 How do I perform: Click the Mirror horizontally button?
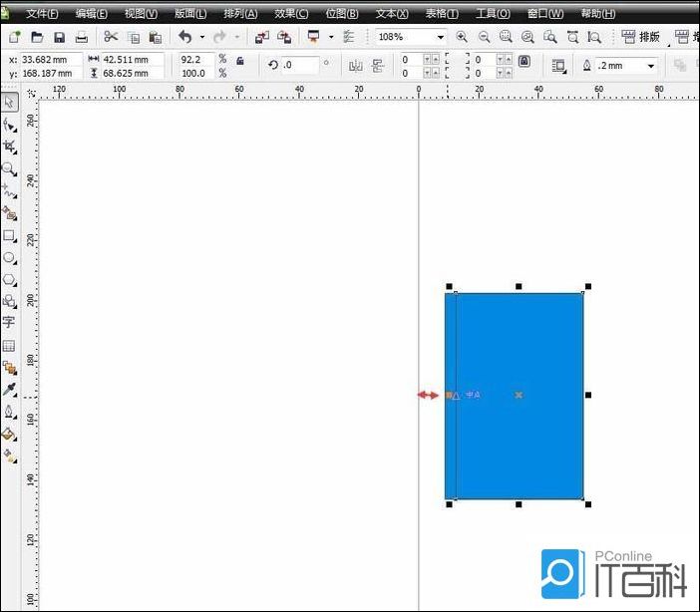click(x=356, y=66)
